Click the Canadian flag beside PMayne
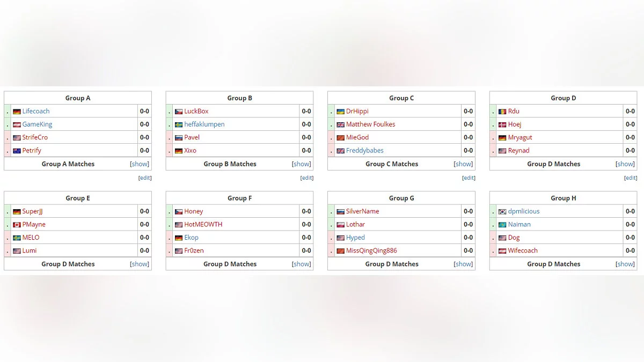 [x=17, y=225]
